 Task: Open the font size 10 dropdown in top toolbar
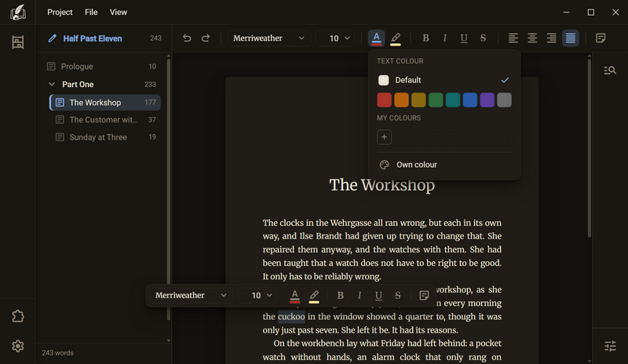click(x=336, y=38)
